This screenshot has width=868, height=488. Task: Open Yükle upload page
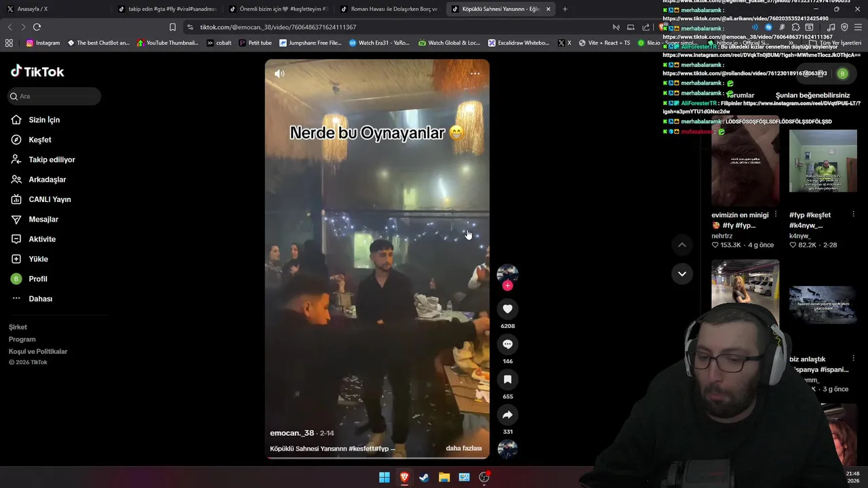38,259
